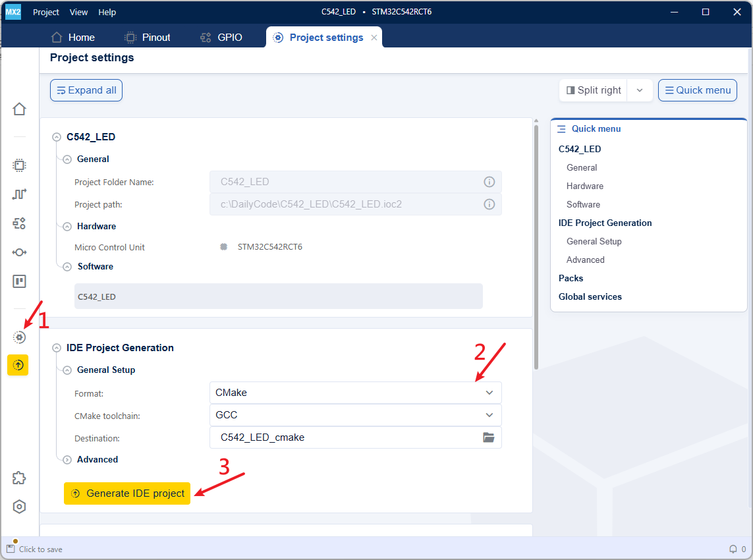Collapse the C542_LED section
753x560 pixels.
(x=57, y=137)
